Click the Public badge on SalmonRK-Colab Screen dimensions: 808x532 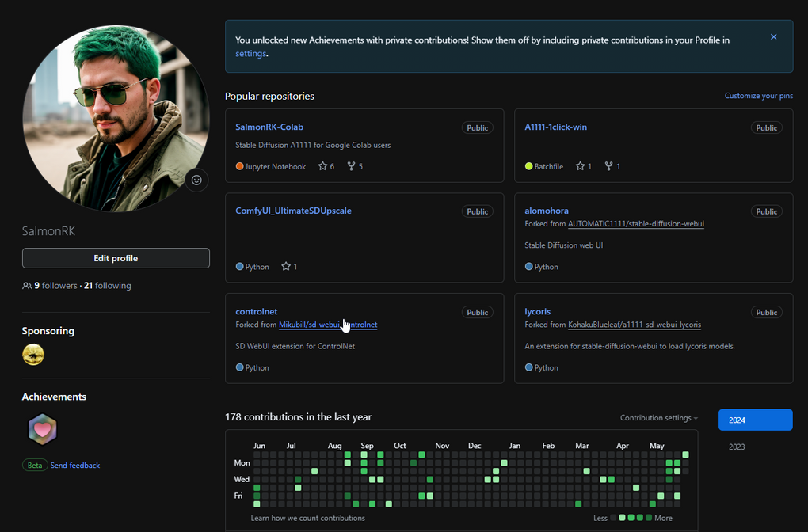coord(477,127)
